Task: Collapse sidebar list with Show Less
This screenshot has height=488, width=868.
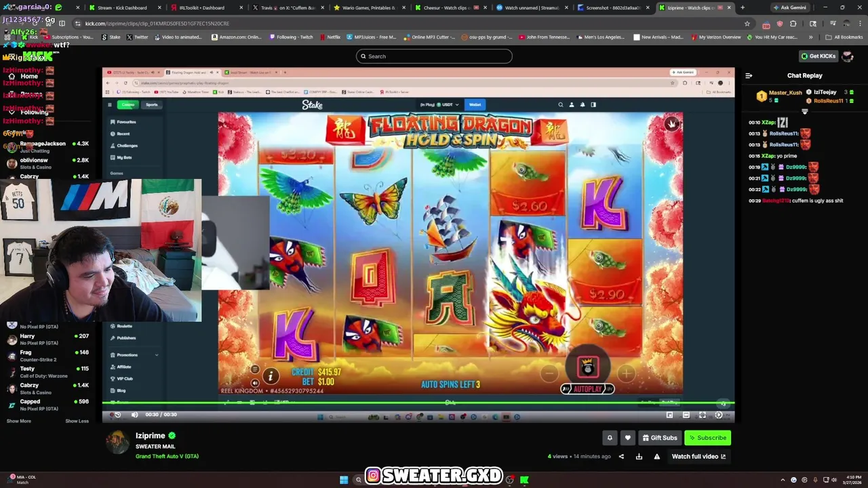Action: (77, 421)
